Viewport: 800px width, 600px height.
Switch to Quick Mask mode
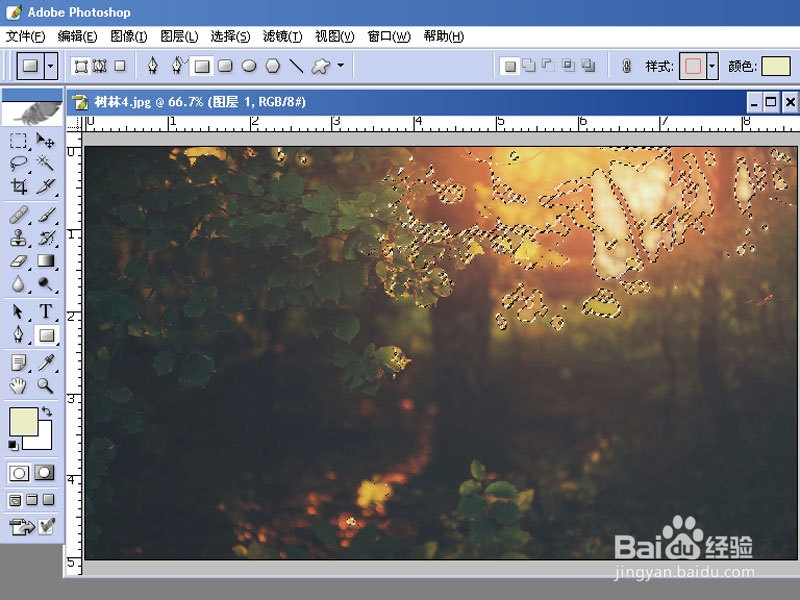(44, 473)
